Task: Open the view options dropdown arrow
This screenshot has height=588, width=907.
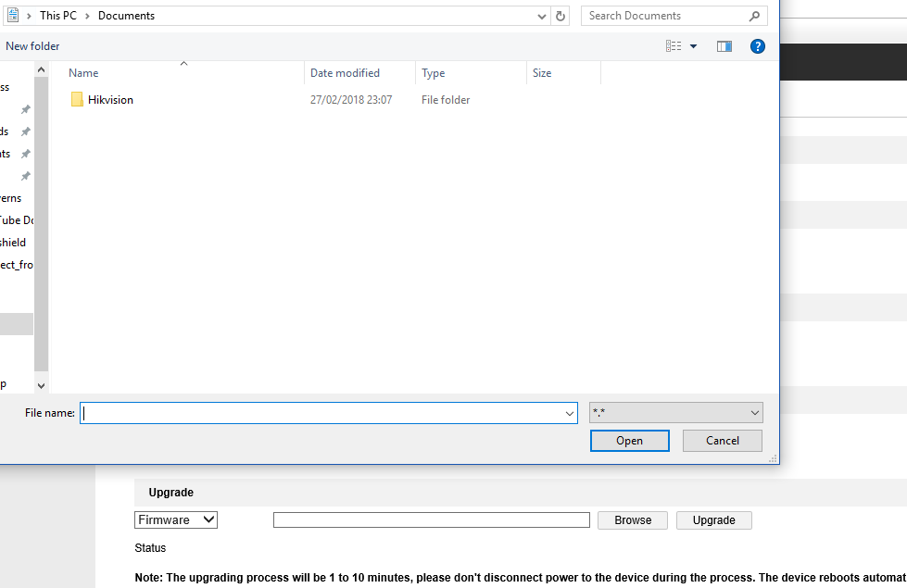Action: pos(693,46)
